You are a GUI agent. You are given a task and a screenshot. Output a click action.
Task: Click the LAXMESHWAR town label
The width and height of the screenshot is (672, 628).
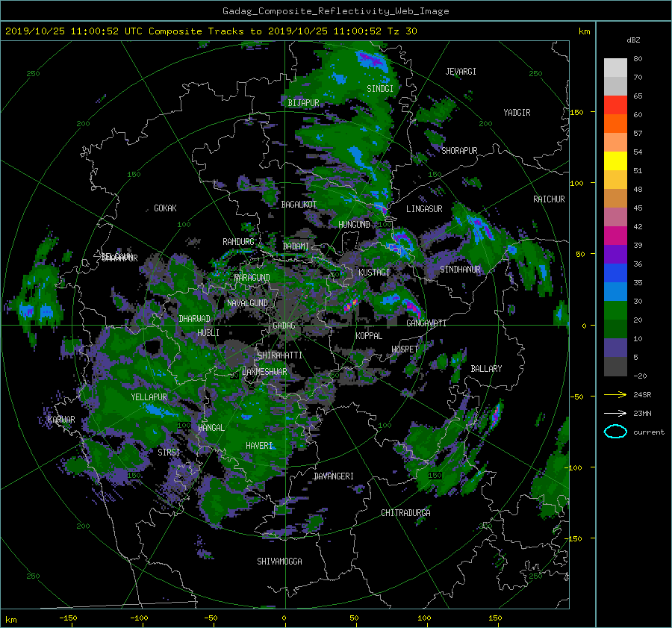coord(264,372)
